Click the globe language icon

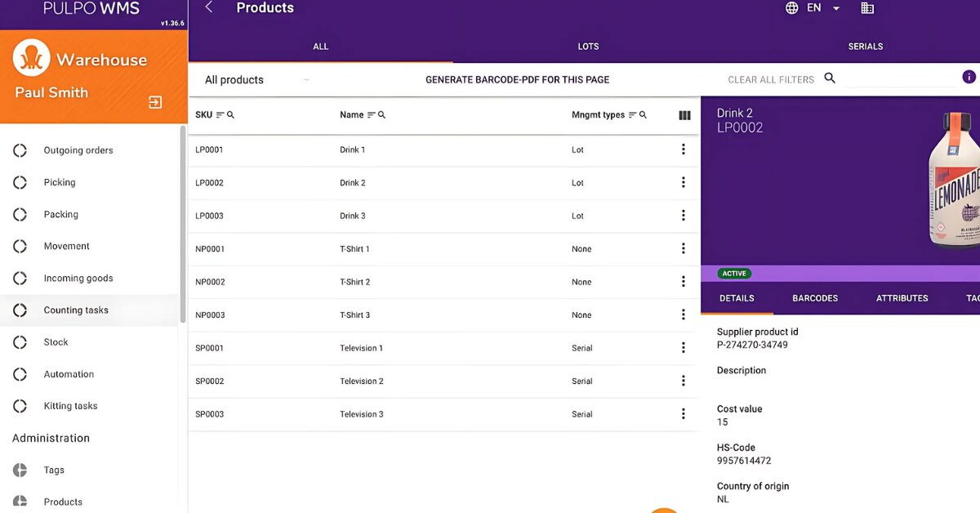tap(791, 8)
